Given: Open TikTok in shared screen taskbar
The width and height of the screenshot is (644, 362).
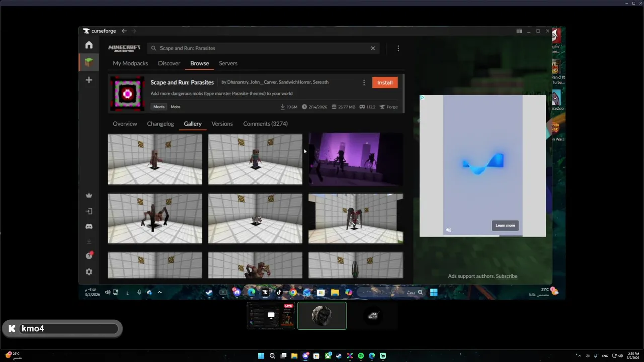Looking at the screenshot, I should point(279,292).
